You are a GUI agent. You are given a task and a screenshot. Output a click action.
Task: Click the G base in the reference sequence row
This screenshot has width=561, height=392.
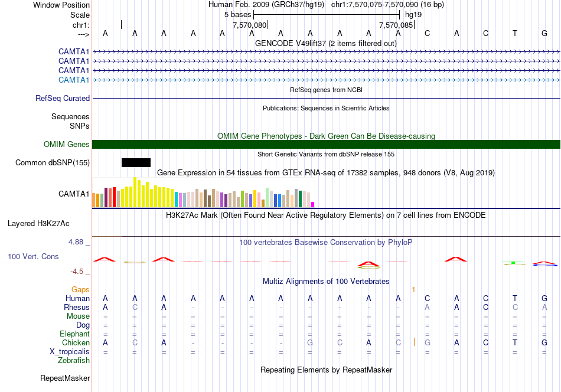(x=544, y=33)
